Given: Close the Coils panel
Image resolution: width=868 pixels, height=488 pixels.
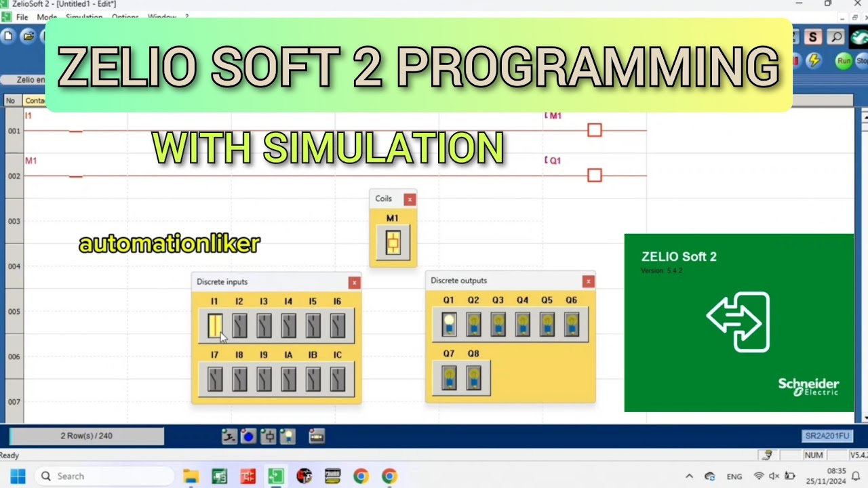Looking at the screenshot, I should (x=410, y=199).
